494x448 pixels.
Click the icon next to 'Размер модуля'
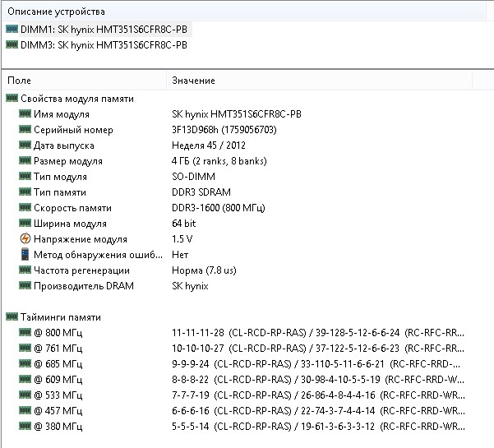click(x=25, y=160)
